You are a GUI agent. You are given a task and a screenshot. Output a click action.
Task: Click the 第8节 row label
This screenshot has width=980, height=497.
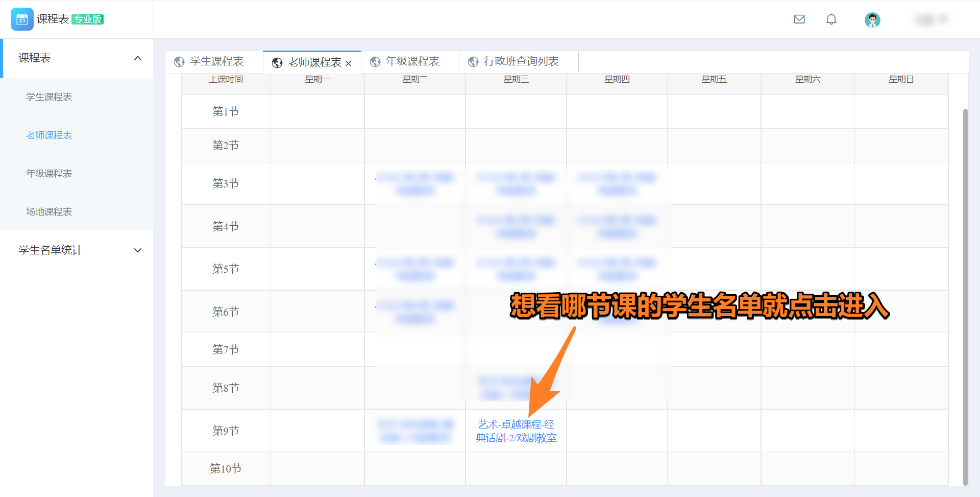[226, 388]
